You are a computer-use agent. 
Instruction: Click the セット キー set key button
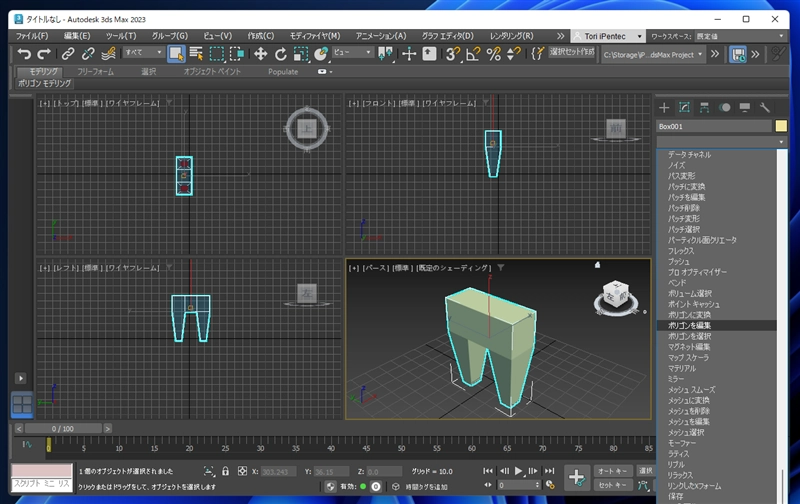pyautogui.click(x=613, y=485)
